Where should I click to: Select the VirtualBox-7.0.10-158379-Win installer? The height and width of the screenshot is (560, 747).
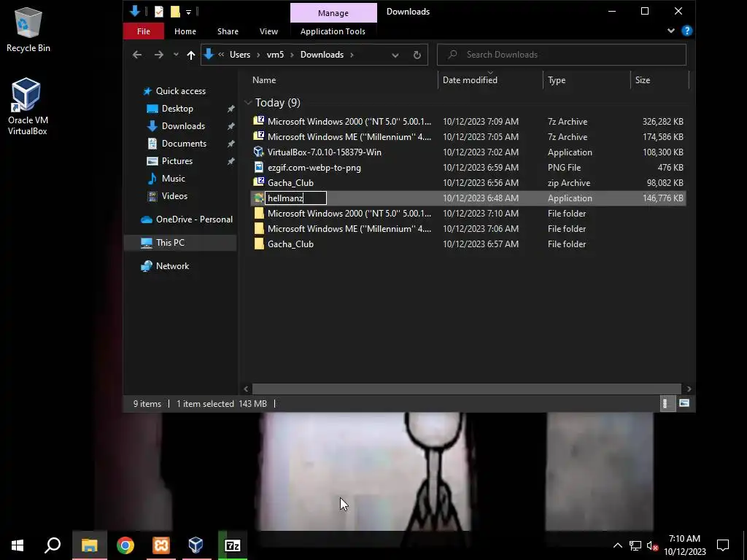468,152
